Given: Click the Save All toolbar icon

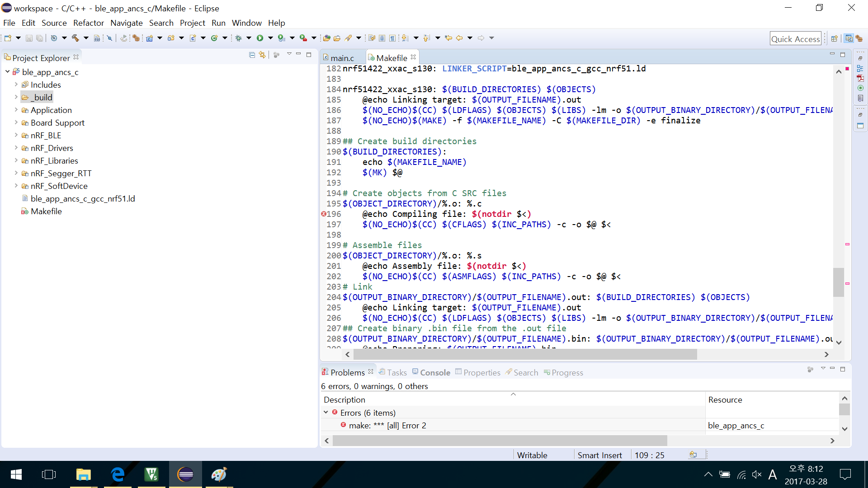Looking at the screenshot, I should pos(40,38).
